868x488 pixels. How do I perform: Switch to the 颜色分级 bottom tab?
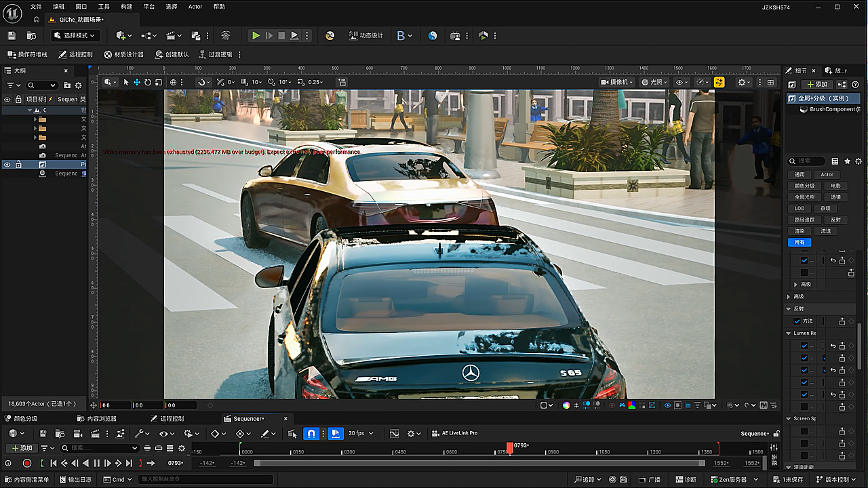coord(22,418)
